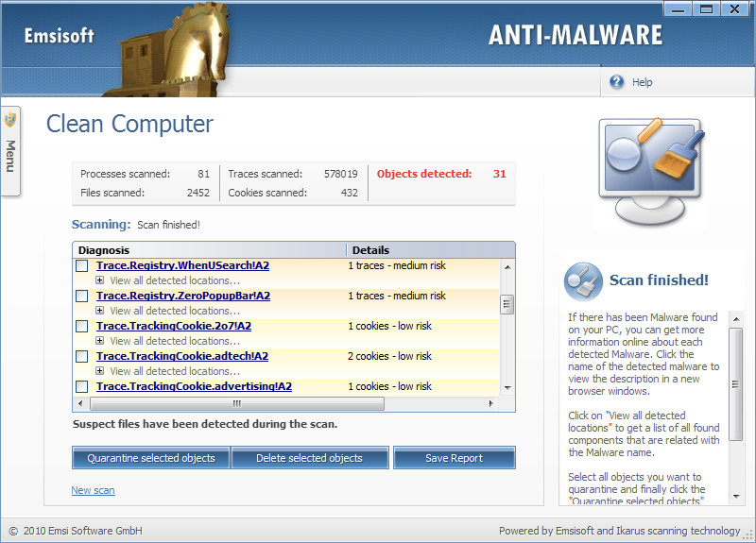Click the Save Report button
756x543 pixels.
point(455,458)
